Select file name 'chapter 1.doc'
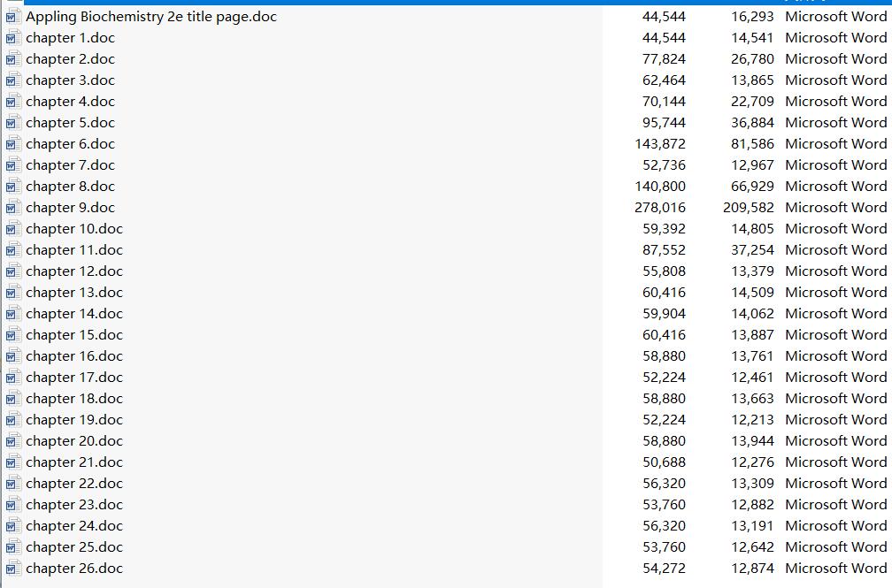The width and height of the screenshot is (892, 588). [71, 38]
